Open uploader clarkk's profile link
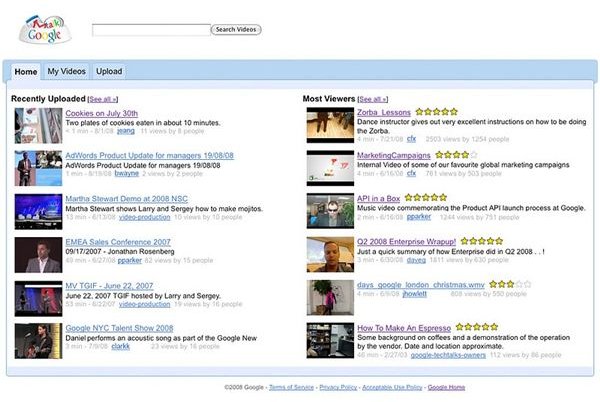The image size is (600, 402). click(121, 346)
